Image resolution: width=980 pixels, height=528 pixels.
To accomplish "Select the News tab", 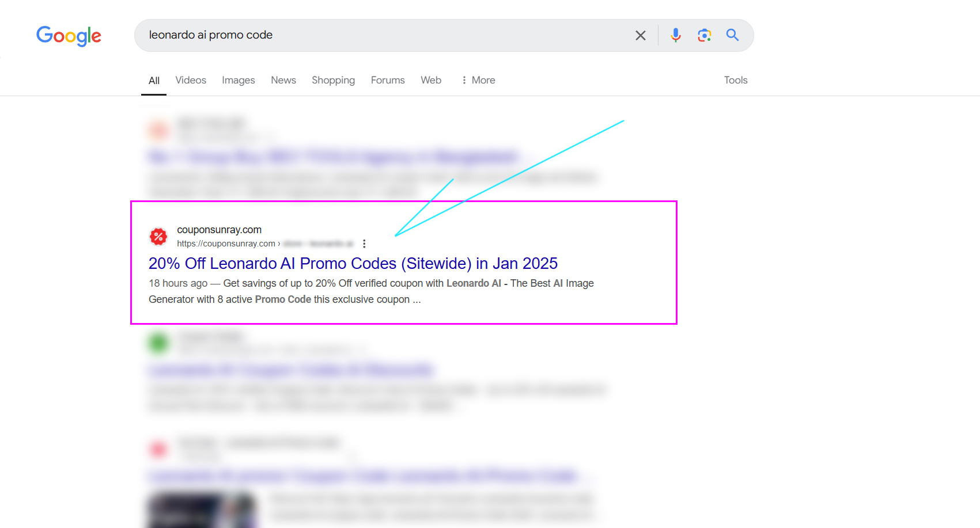I will tap(283, 80).
